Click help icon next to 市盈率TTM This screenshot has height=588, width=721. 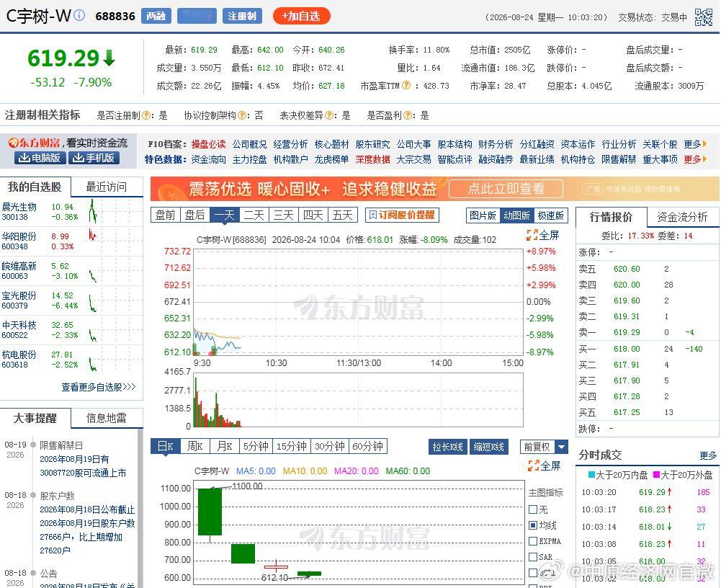pos(406,86)
